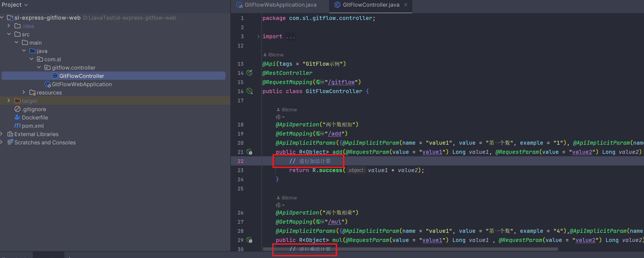Click the ignore icon beside .gitignore
Viewport: 644px width, 258px height.
[17, 109]
